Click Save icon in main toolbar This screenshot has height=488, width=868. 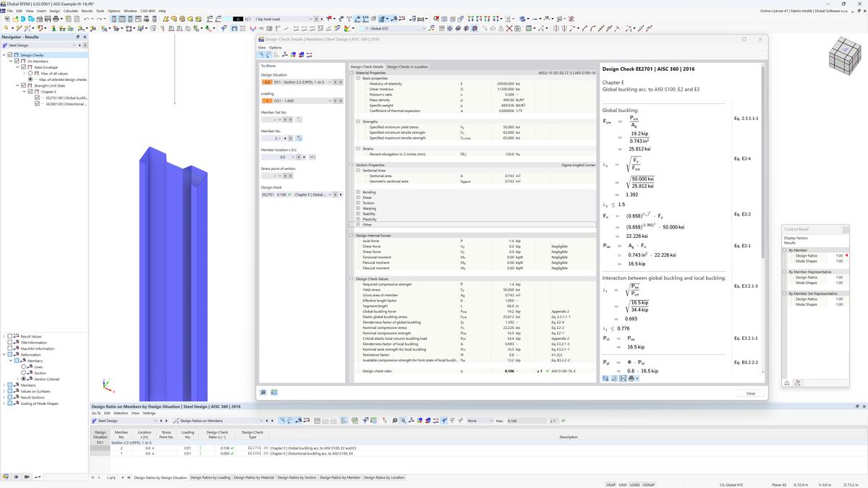click(x=49, y=19)
